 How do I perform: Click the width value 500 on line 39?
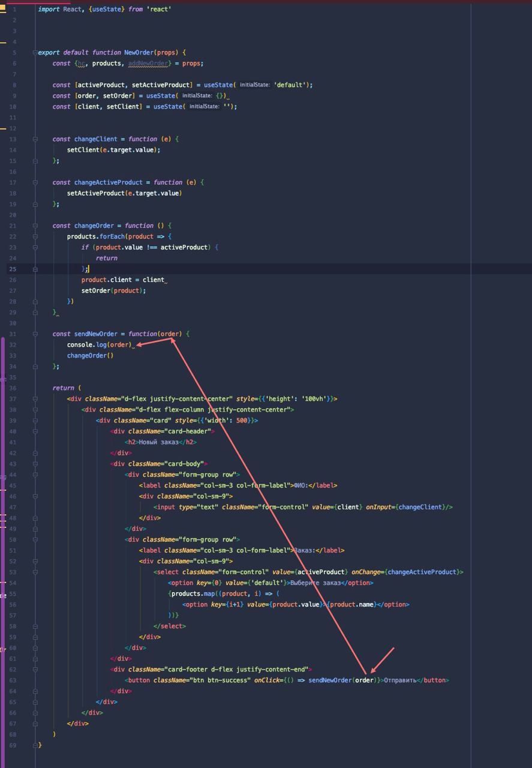click(242, 421)
